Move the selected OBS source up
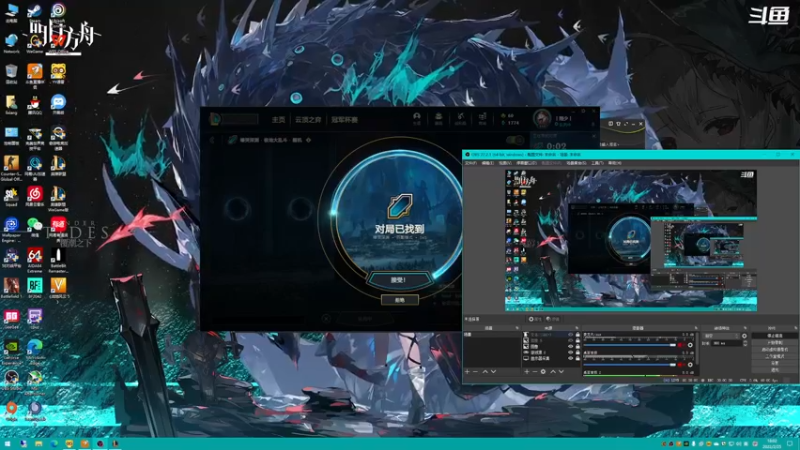 coord(553,372)
